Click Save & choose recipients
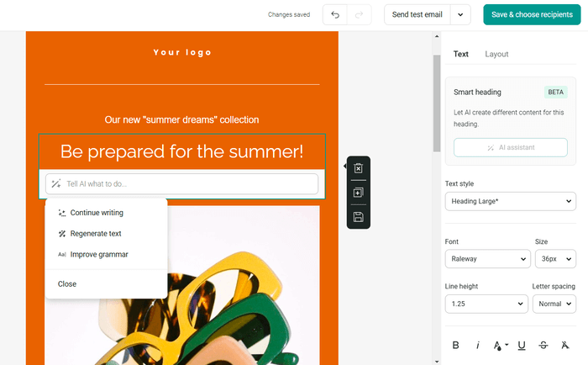 [x=531, y=14]
